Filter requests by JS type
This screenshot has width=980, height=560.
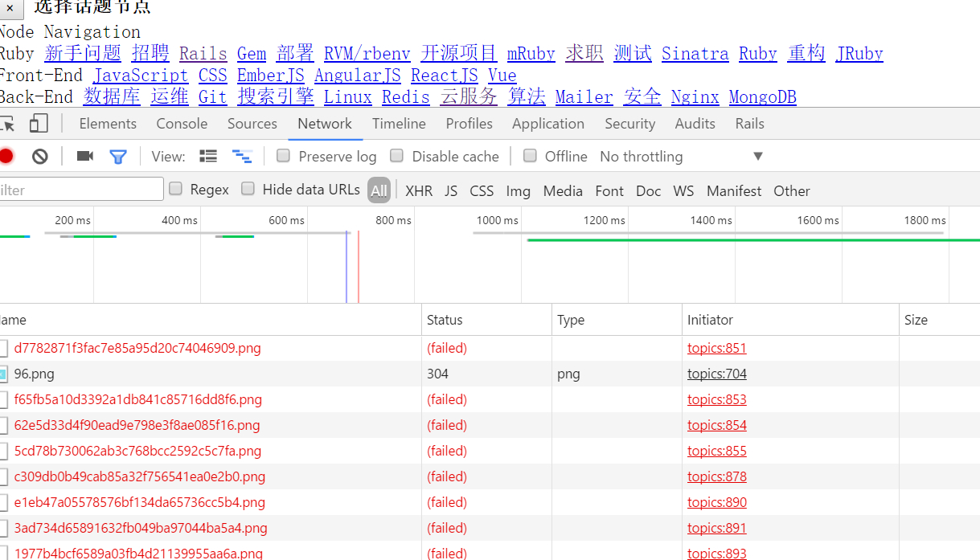click(451, 191)
